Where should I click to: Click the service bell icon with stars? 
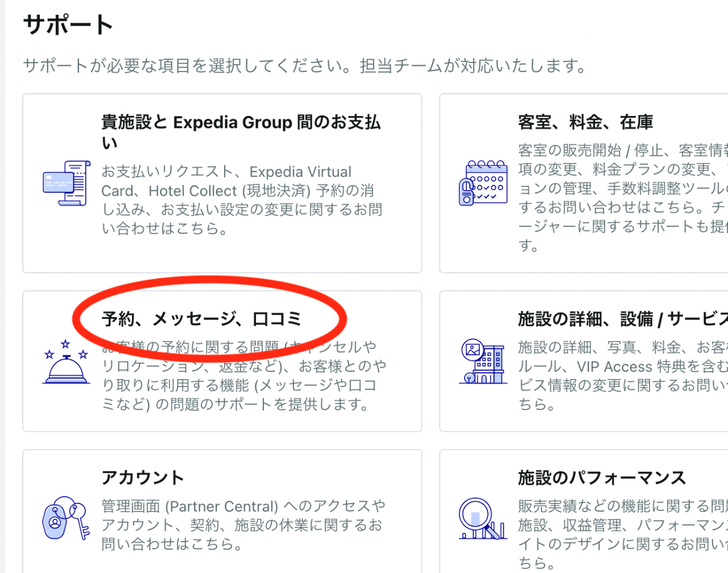point(66,362)
